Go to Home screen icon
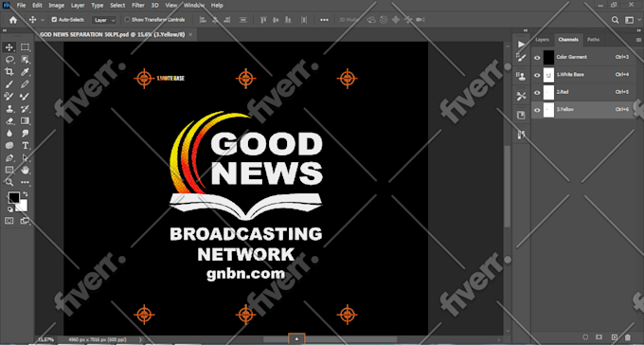Image resolution: width=644 pixels, height=345 pixels. 13,20
